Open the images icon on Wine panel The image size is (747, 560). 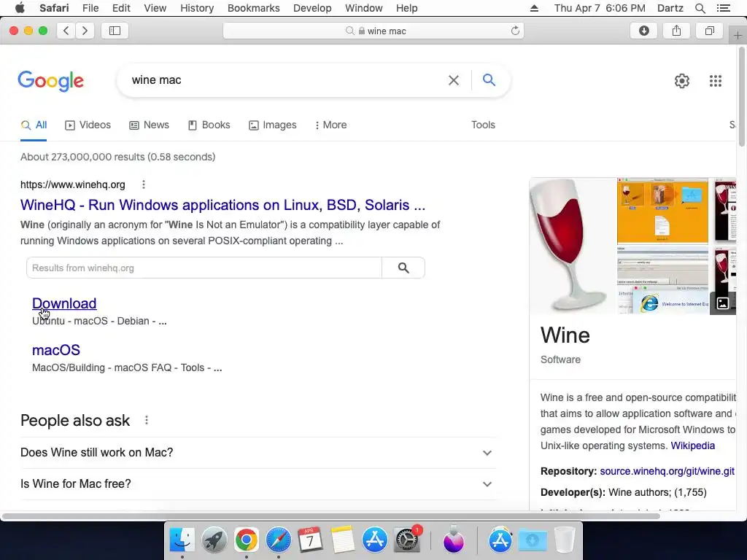point(723,303)
